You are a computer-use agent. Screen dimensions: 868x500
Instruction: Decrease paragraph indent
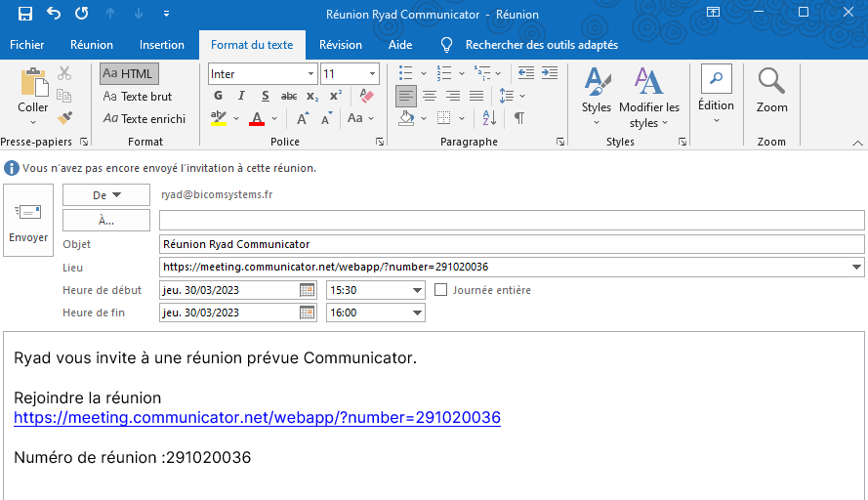tap(526, 73)
